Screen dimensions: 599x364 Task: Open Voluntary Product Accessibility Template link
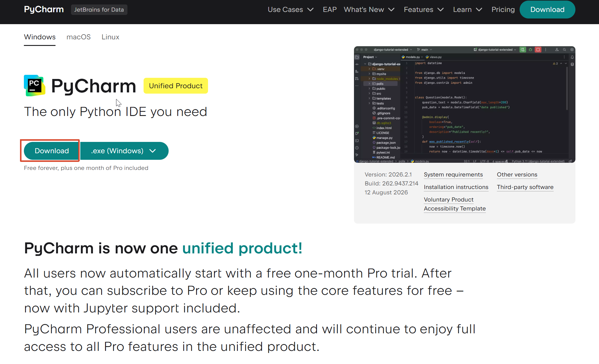pyautogui.click(x=455, y=204)
